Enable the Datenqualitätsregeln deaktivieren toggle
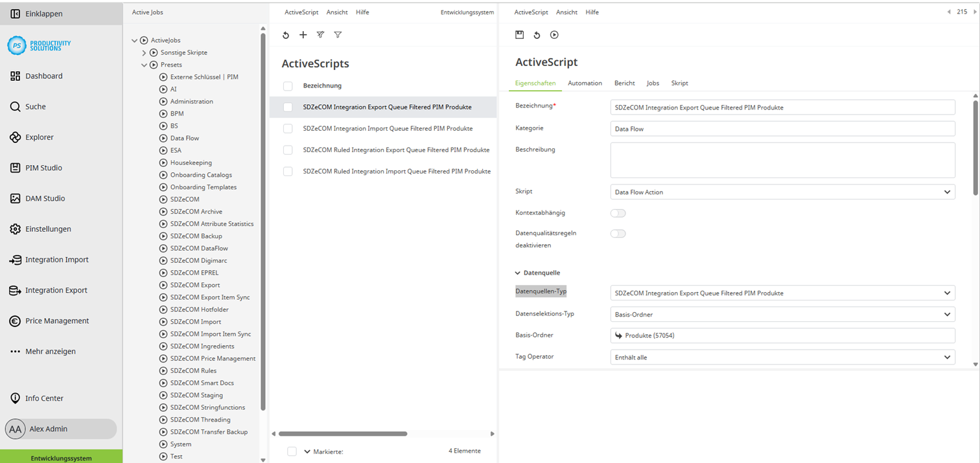This screenshot has width=980, height=463. coord(618,234)
